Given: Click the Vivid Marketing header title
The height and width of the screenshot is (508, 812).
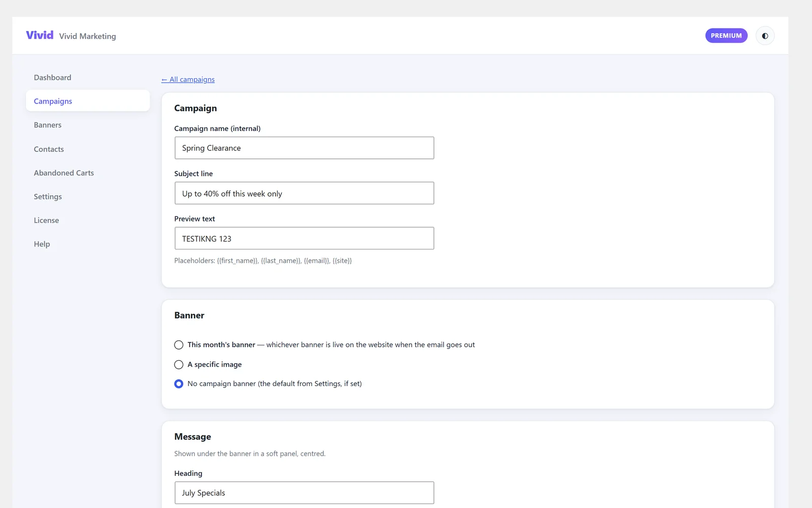Looking at the screenshot, I should point(87,36).
